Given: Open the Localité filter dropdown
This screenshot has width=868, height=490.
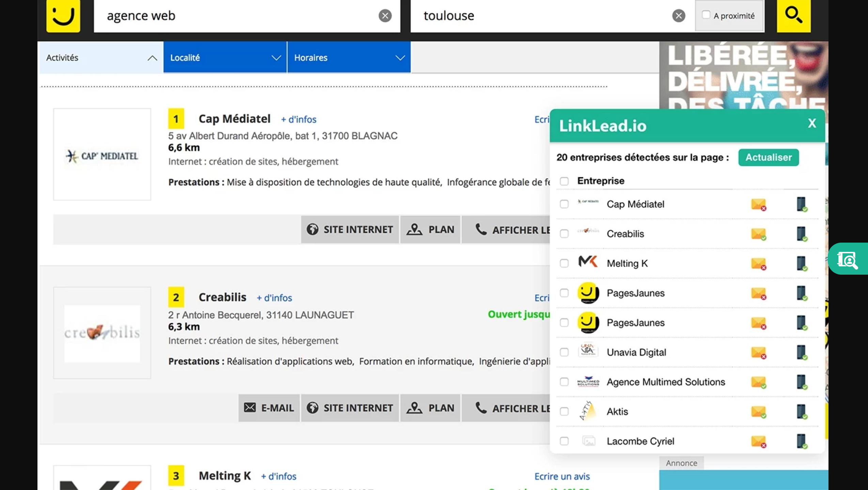Looking at the screenshot, I should pos(225,58).
